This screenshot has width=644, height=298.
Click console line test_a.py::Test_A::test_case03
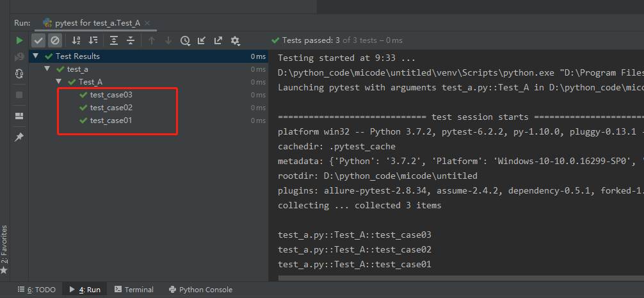pyautogui.click(x=355, y=235)
